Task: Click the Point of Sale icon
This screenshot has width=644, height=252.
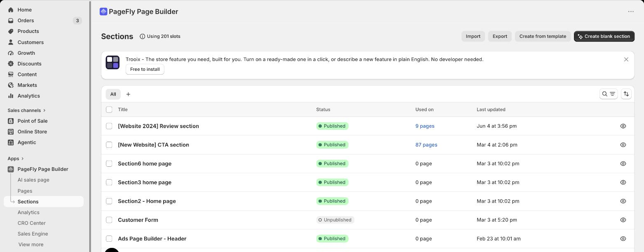Action: tap(11, 121)
